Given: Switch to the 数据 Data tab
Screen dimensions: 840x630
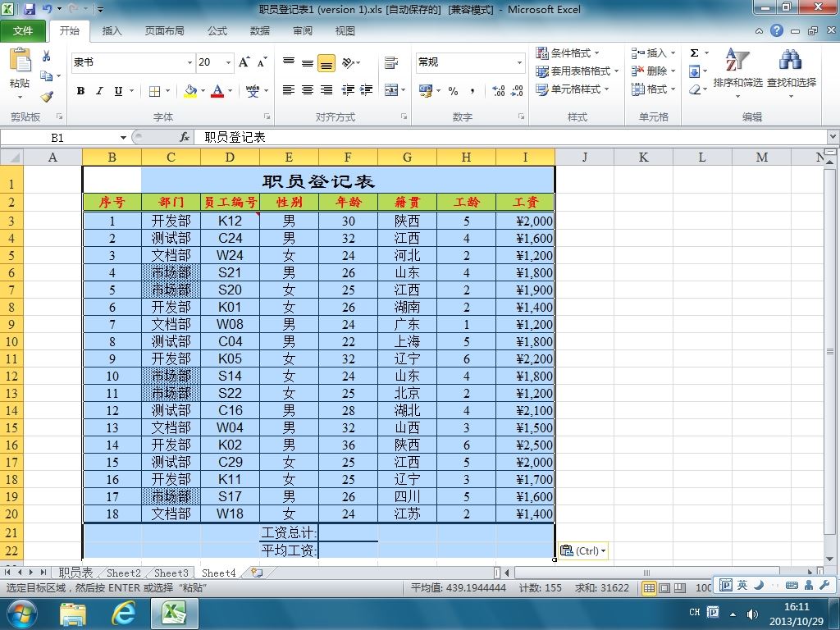Looking at the screenshot, I should pyautogui.click(x=260, y=31).
